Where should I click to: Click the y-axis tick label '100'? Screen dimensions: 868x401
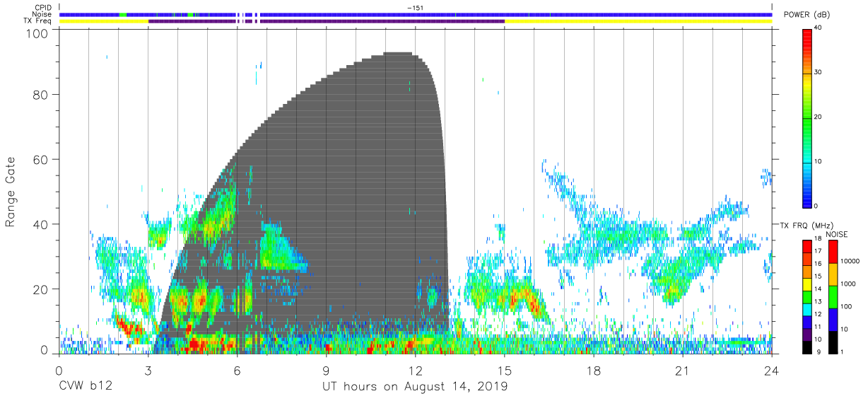tap(37, 33)
